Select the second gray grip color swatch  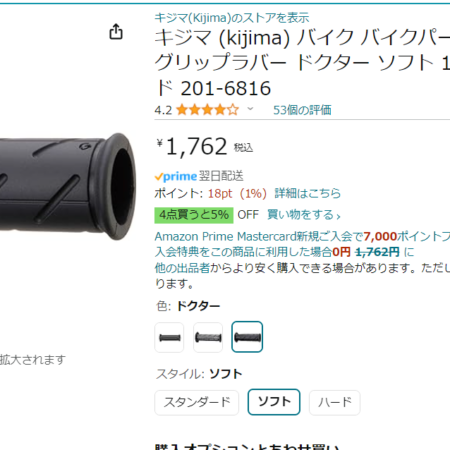(x=208, y=337)
